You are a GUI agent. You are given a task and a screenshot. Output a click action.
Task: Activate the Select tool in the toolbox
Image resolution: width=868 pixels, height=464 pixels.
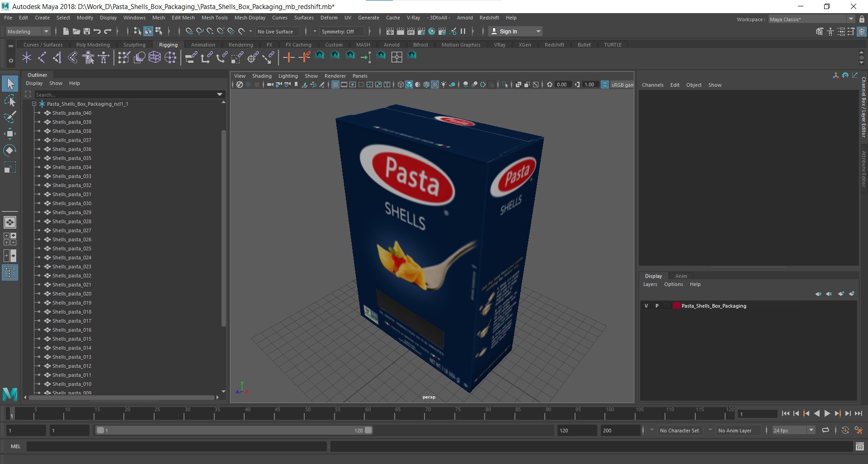pos(10,84)
